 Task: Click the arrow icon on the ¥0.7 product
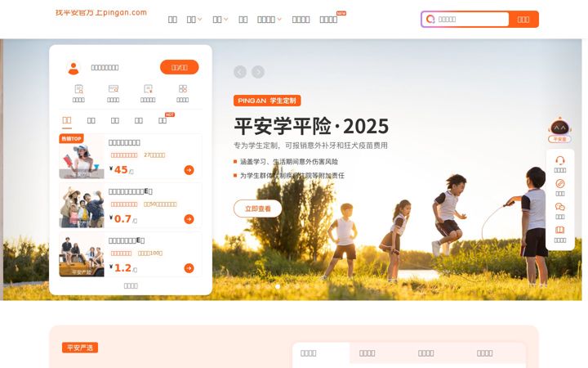pyautogui.click(x=189, y=219)
